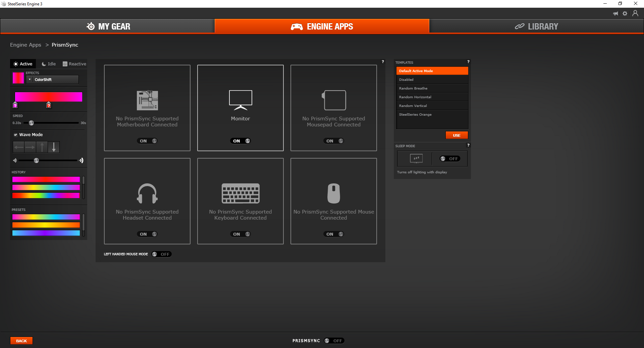The width and height of the screenshot is (644, 348).
Task: Apply top magenta-red history gradient
Action: (x=46, y=179)
